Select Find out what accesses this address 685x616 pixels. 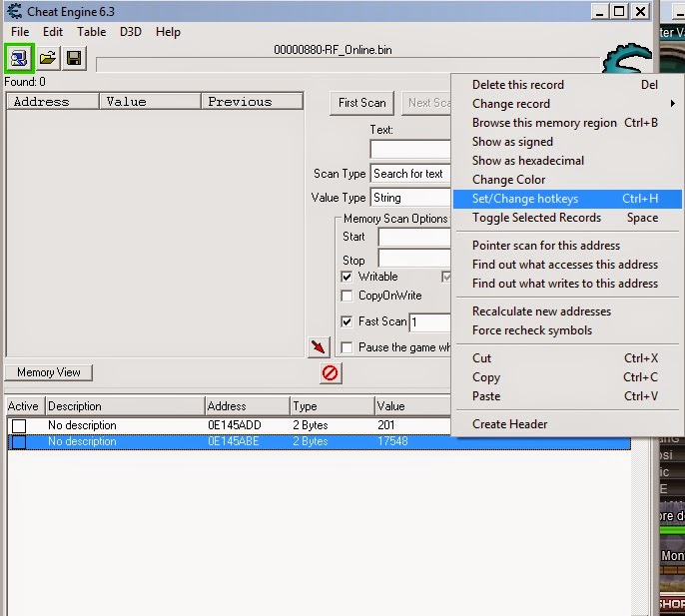[567, 265]
